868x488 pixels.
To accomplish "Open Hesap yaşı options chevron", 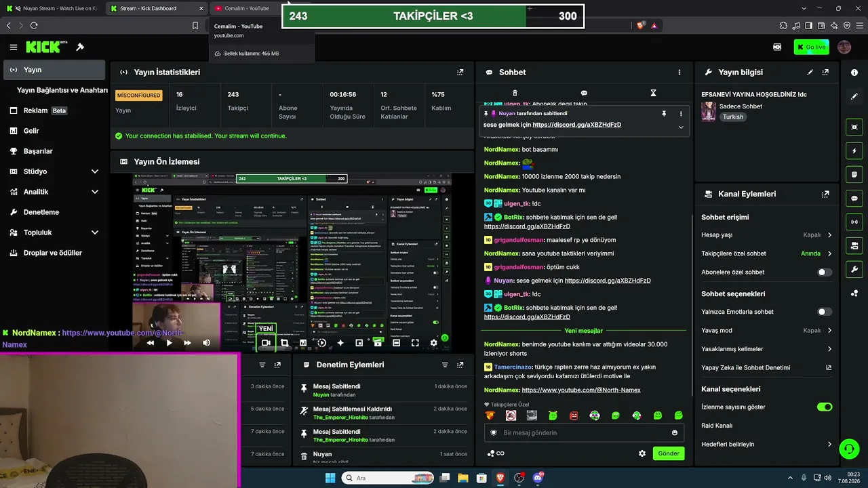I will point(829,235).
